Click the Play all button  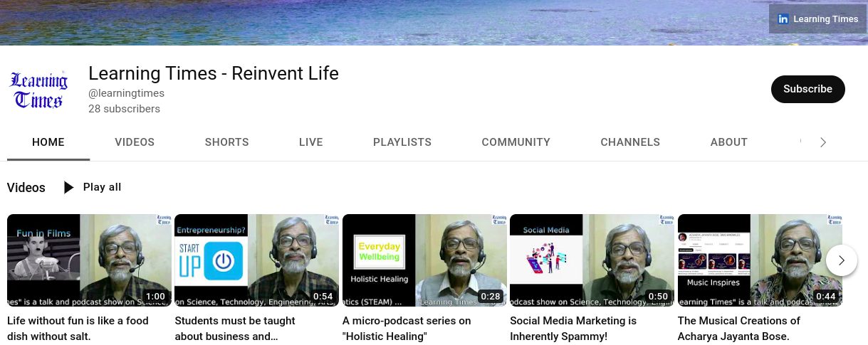pyautogui.click(x=93, y=187)
